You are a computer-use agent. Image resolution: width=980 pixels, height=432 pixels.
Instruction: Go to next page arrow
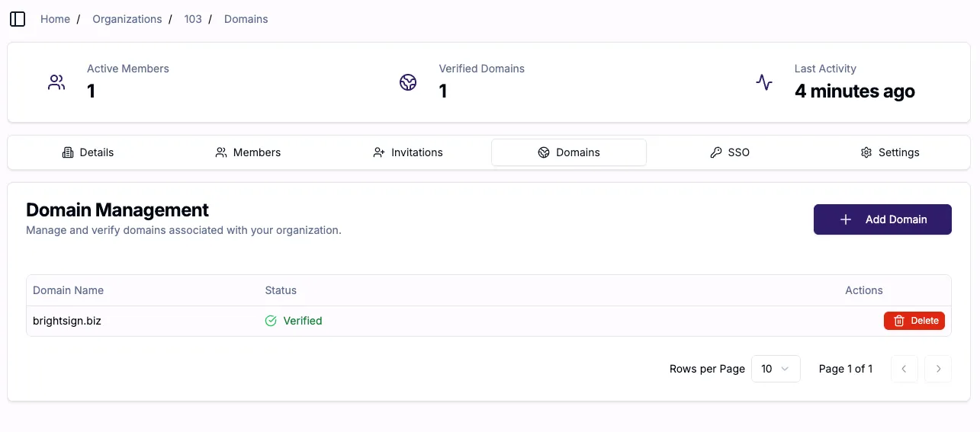938,369
